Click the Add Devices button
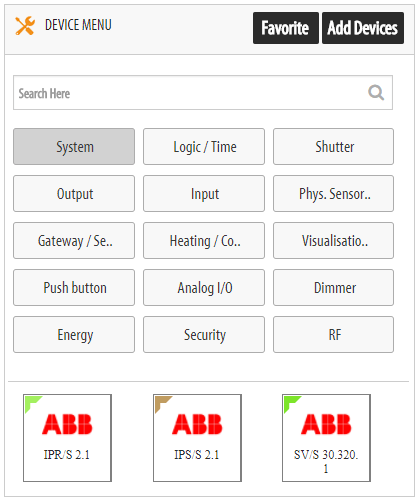Image resolution: width=420 pixels, height=502 pixels. coord(363,28)
